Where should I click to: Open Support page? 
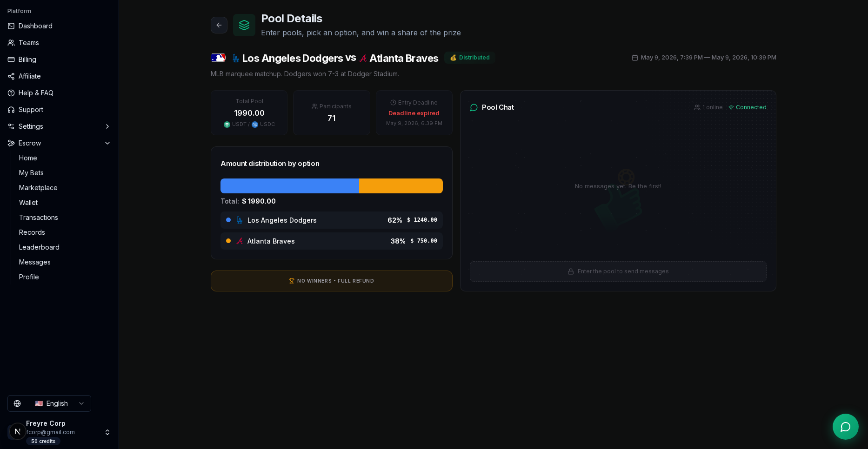60,110
